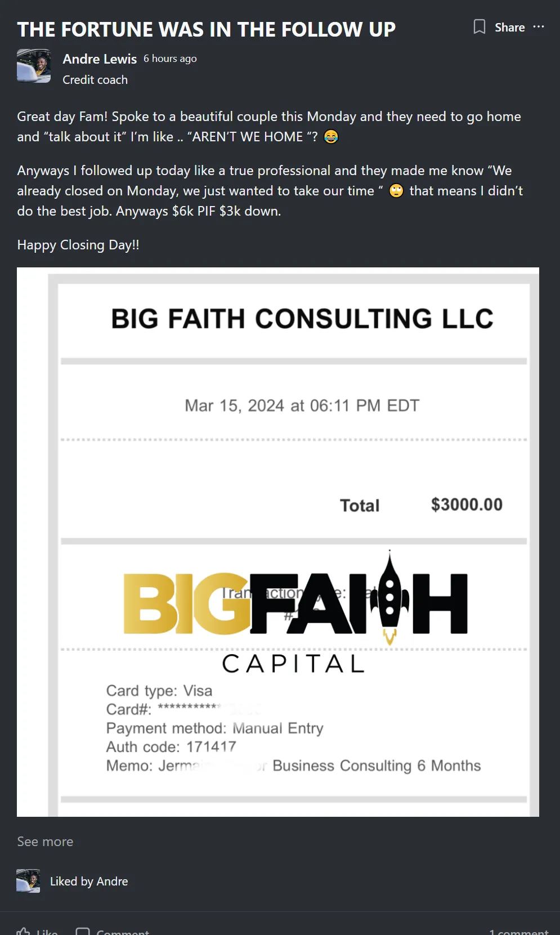The height and width of the screenshot is (935, 560).
Task: Click the author name Andre Lewis
Action: (100, 59)
